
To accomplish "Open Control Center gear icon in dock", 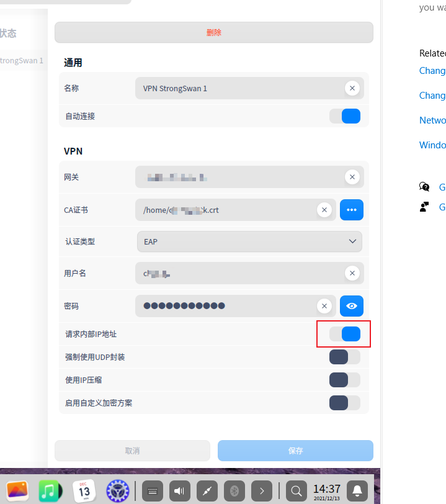I will pos(118,491).
